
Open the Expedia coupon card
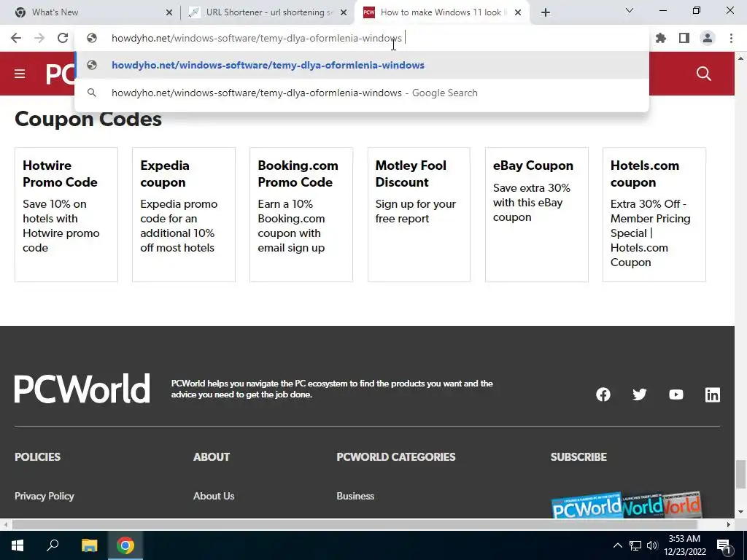[183, 215]
